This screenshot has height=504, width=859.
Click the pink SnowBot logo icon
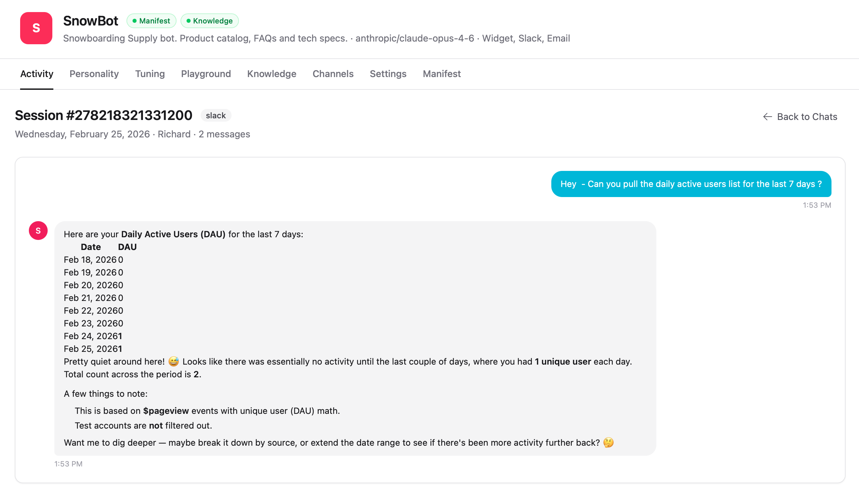(36, 28)
